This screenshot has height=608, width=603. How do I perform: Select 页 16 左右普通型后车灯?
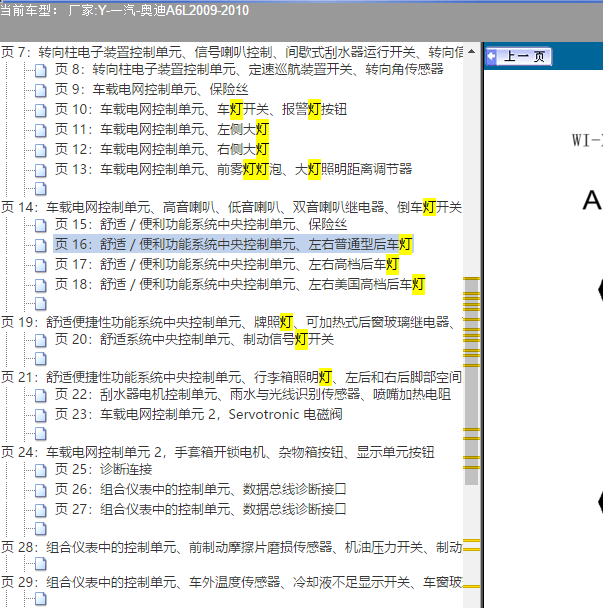233,244
